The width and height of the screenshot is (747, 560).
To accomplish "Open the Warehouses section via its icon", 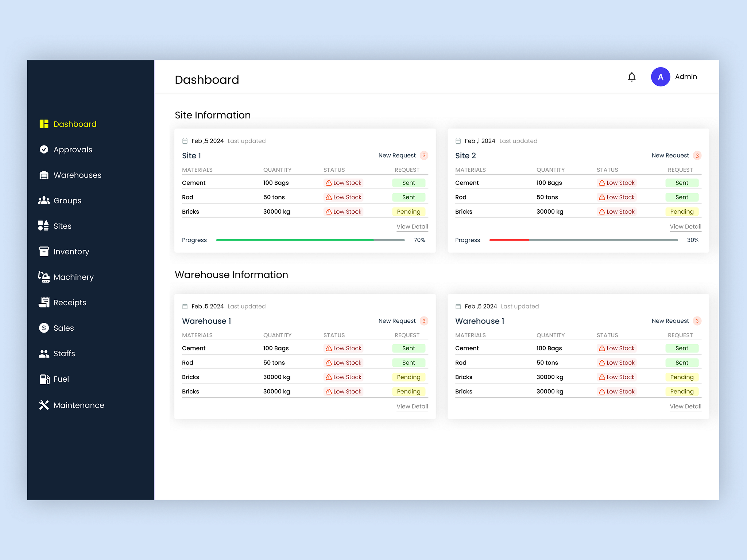I will point(44,175).
